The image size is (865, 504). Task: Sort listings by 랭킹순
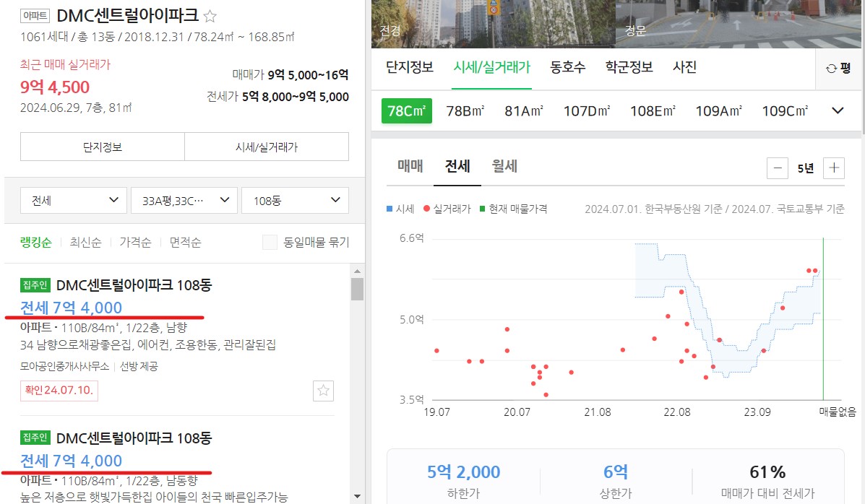click(x=36, y=242)
